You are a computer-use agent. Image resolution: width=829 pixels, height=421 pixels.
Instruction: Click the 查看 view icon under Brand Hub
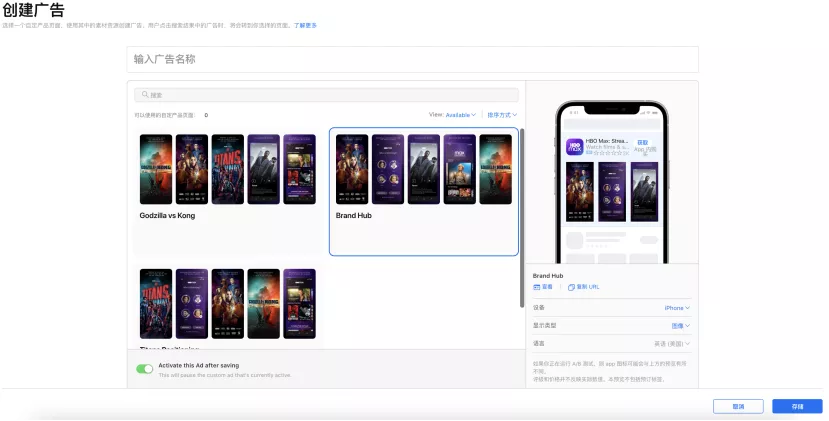tap(537, 287)
